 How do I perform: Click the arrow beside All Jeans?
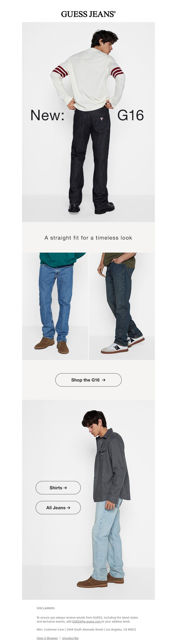click(x=69, y=508)
